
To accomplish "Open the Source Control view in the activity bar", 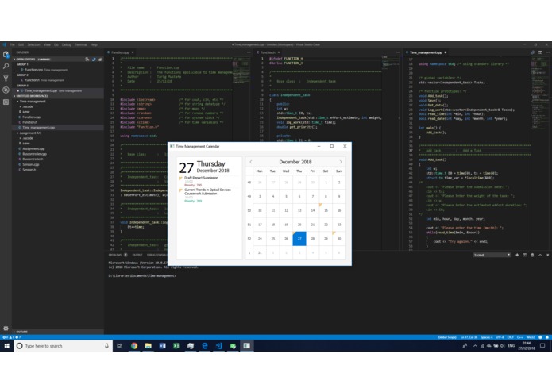I will [6, 78].
